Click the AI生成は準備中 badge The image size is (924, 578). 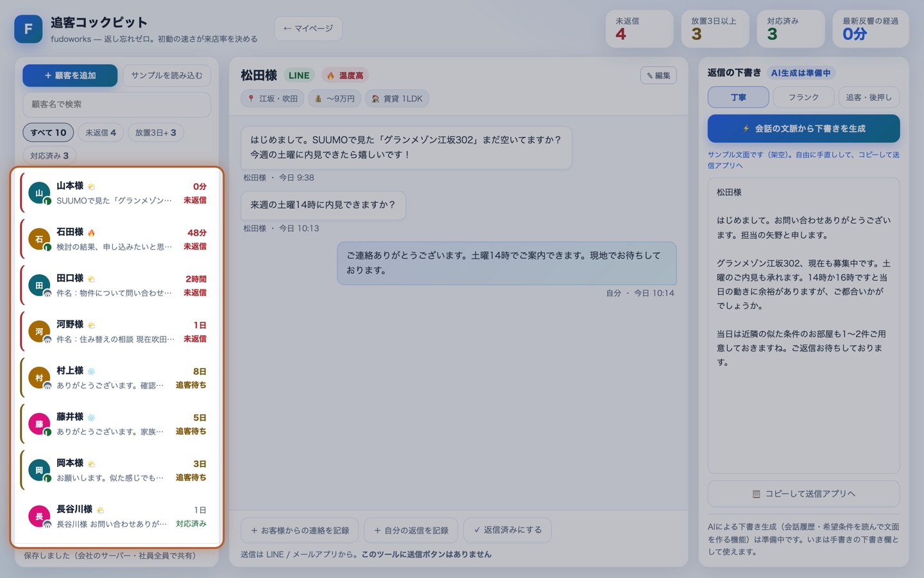click(801, 73)
